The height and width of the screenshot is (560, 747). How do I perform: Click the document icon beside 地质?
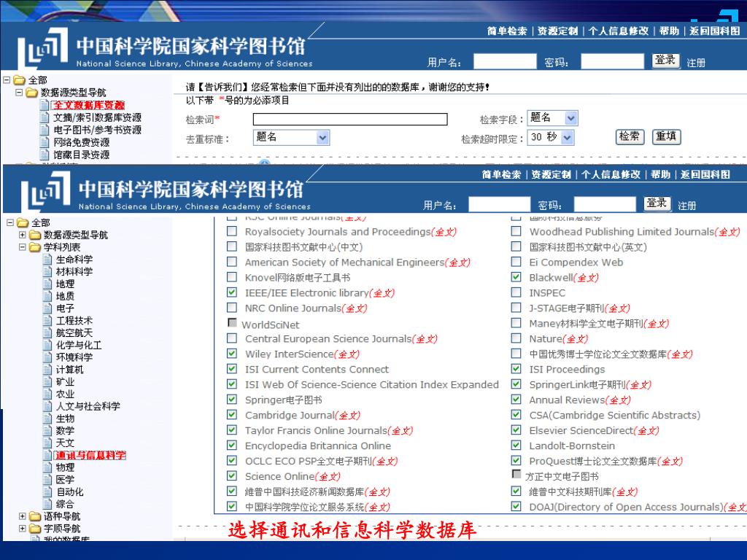pyautogui.click(x=47, y=296)
